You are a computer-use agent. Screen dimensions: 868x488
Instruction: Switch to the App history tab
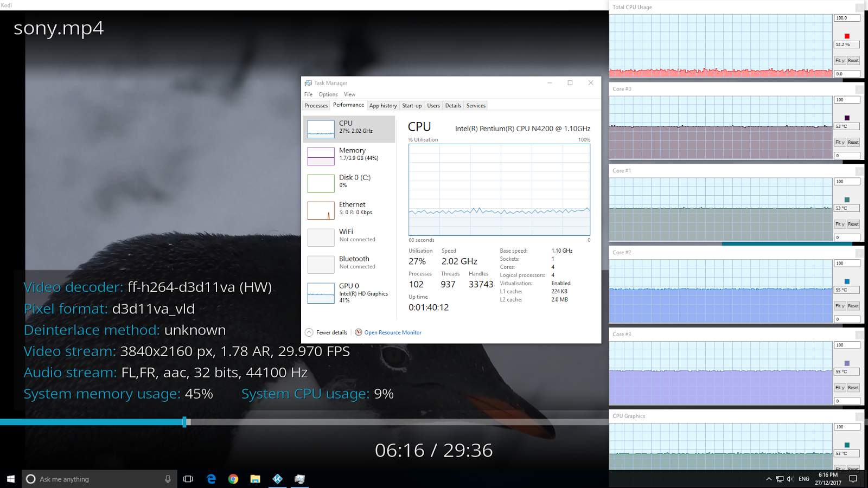tap(383, 106)
